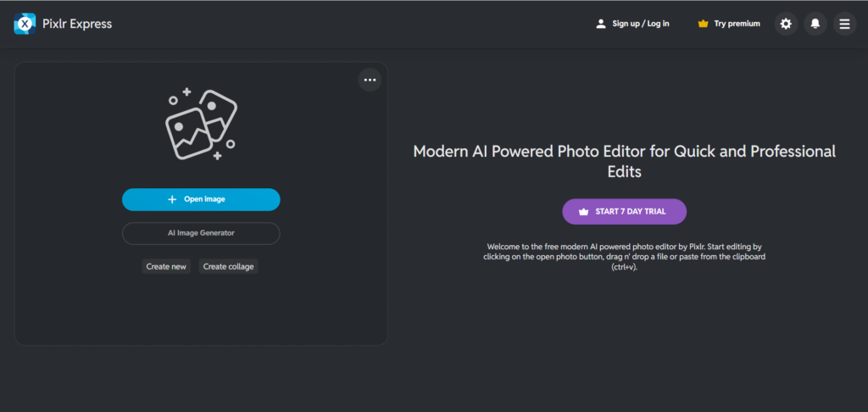Click the Open image button

point(201,199)
